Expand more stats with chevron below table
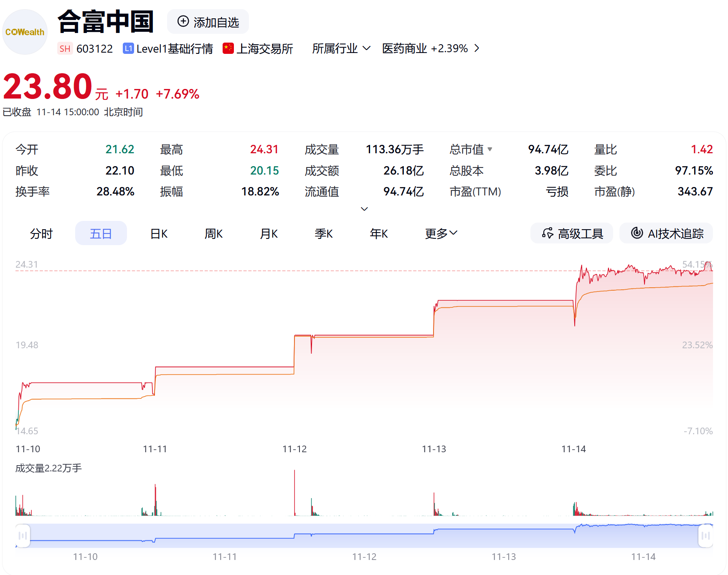The width and height of the screenshot is (728, 575). (x=364, y=209)
